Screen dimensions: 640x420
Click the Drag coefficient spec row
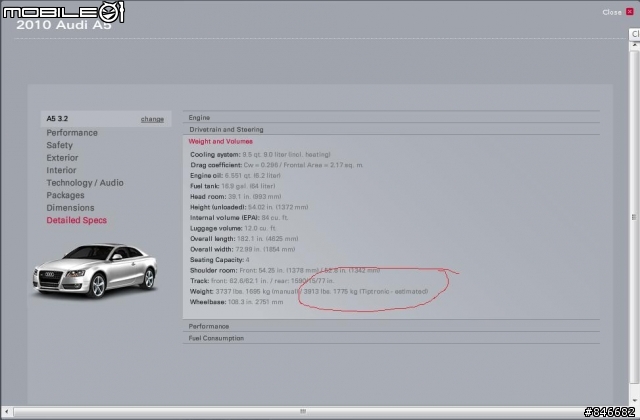tap(276, 165)
